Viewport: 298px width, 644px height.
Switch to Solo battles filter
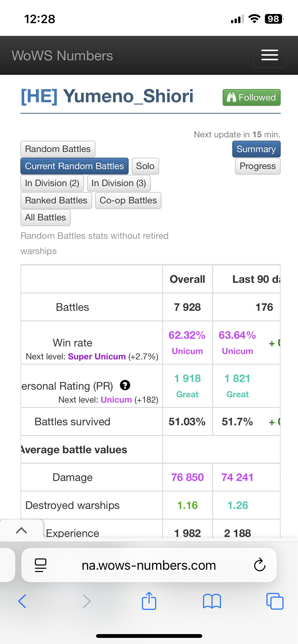(145, 166)
